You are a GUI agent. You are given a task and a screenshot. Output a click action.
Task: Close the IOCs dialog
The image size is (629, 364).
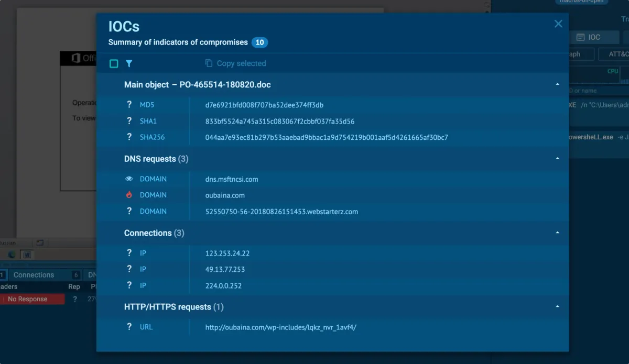point(558,24)
